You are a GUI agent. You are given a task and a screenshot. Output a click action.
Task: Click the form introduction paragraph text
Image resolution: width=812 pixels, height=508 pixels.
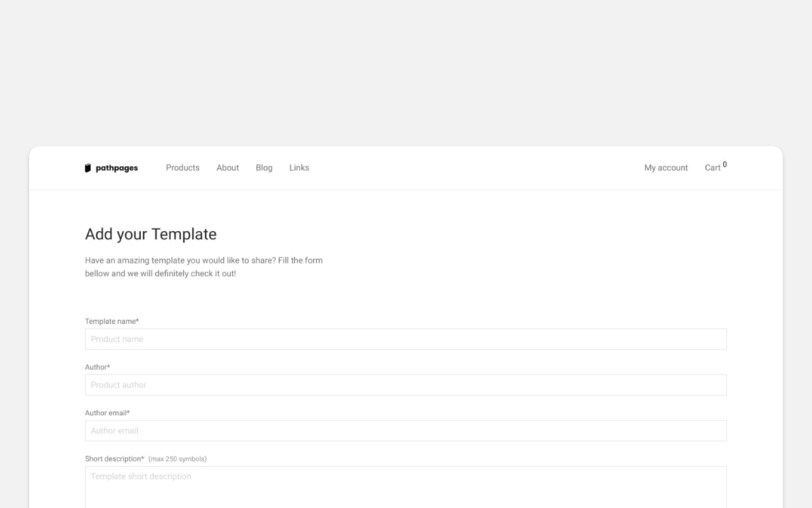click(204, 267)
